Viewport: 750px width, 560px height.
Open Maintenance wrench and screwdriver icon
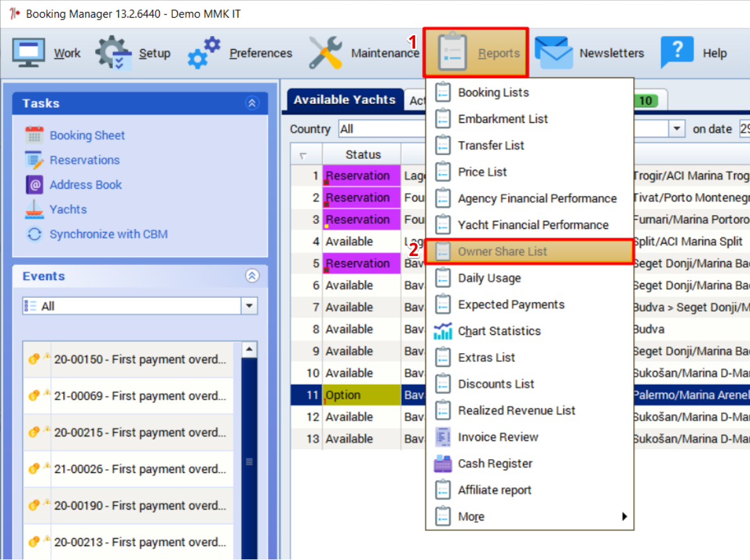[325, 53]
